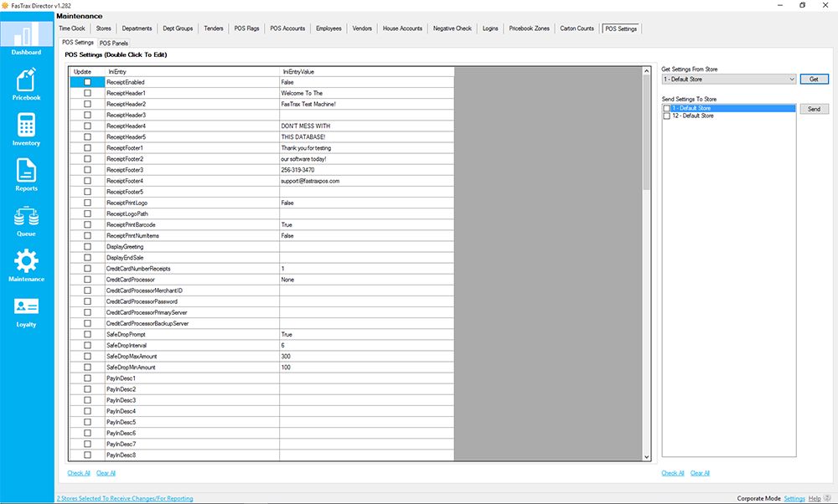Screen dimensions: 838x504
Task: Click the help icon in status bar
Action: point(827,498)
